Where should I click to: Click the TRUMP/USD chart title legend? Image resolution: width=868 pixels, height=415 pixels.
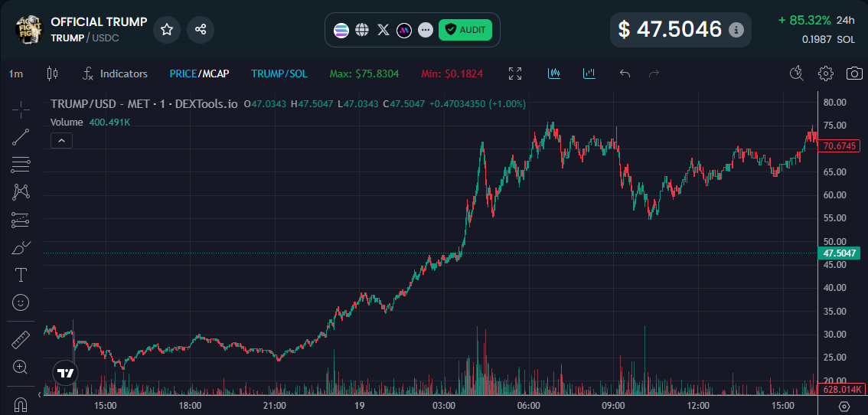144,103
